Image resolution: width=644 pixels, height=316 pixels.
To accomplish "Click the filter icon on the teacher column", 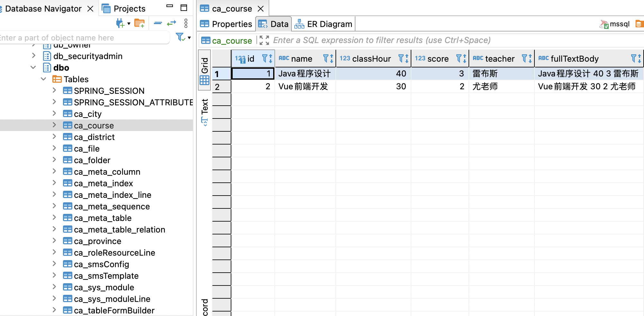I will coord(524,58).
